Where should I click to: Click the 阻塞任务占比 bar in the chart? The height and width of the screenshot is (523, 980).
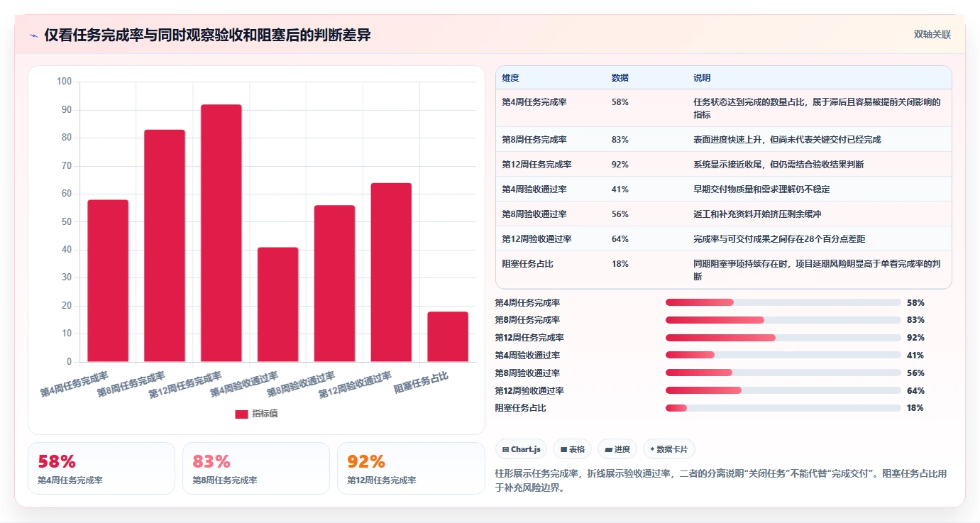448,337
